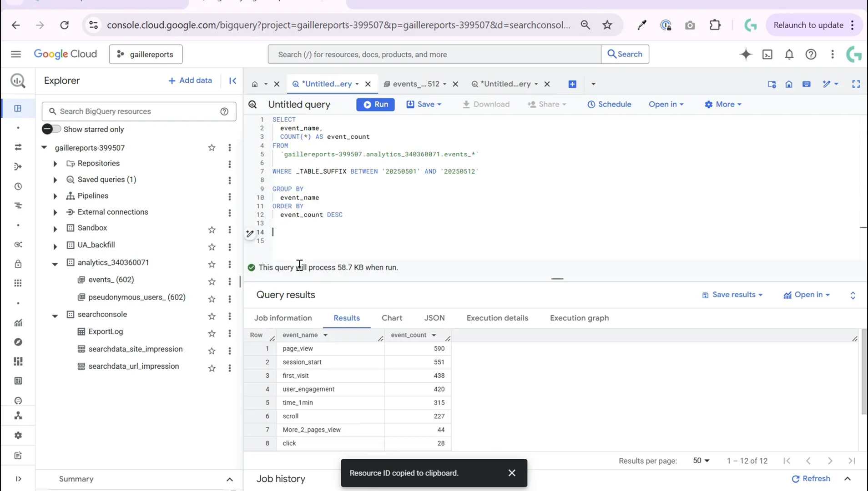Open Results per page dropdown
This screenshot has height=491, width=868.
[701, 461]
